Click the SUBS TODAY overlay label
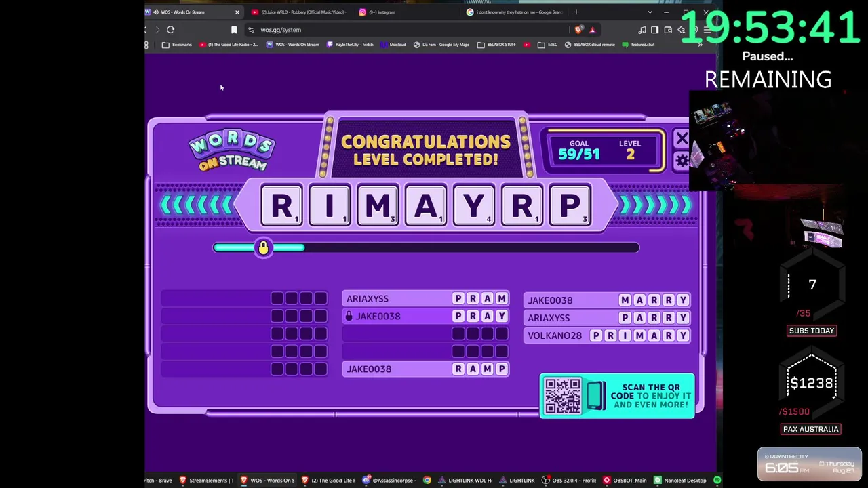This screenshot has height=488, width=868. (812, 331)
